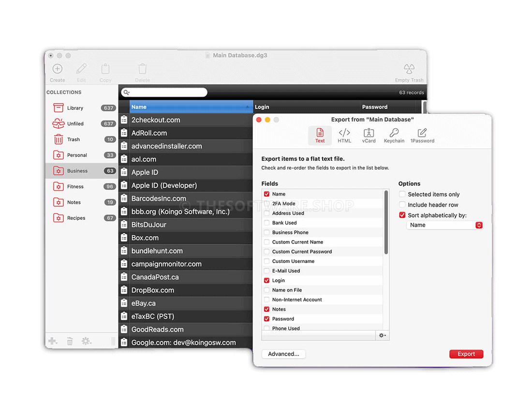532x411 pixels.
Task: Select the campaignmonitor.com record
Action: coord(186,264)
